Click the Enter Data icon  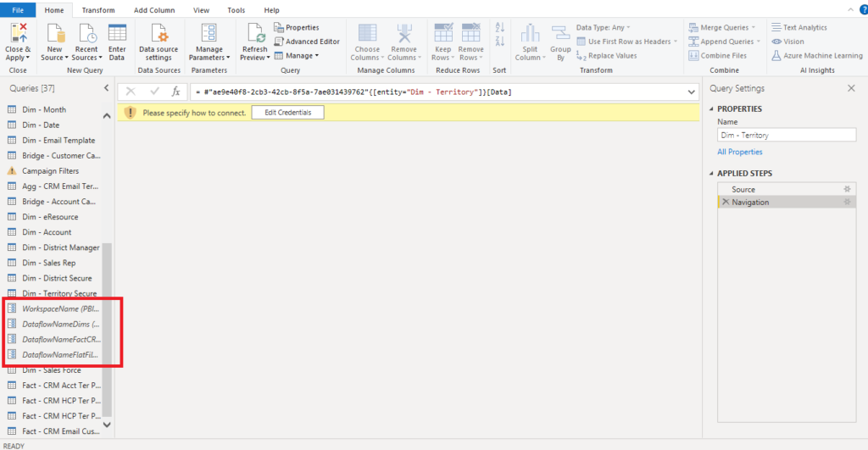tap(117, 42)
